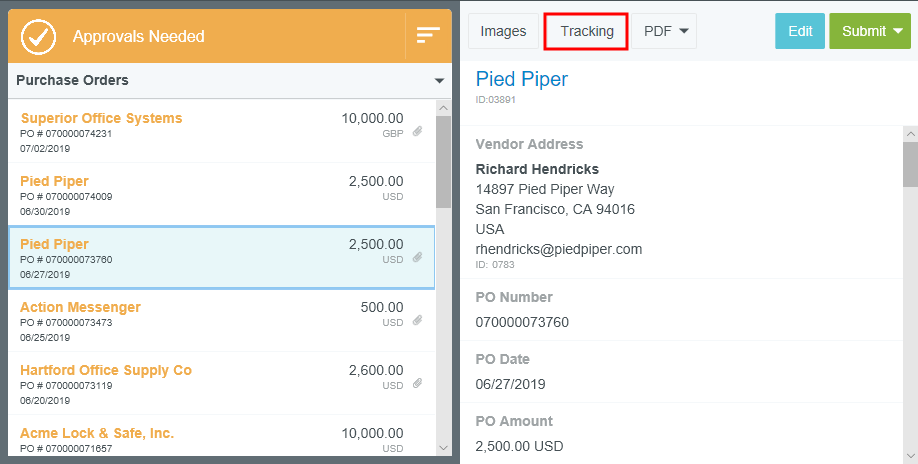Click the order list scrollbar down arrow

point(443,448)
